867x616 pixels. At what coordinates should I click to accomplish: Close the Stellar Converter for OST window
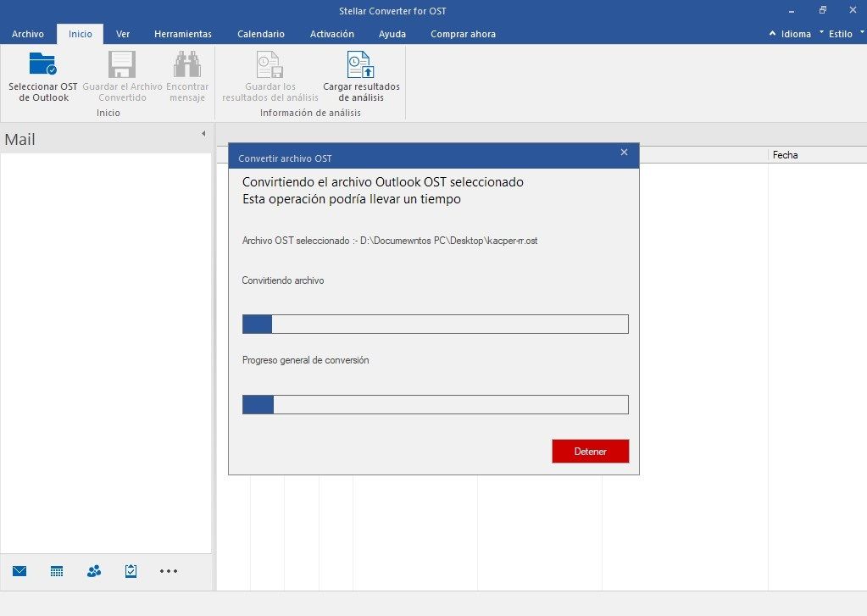(853, 10)
